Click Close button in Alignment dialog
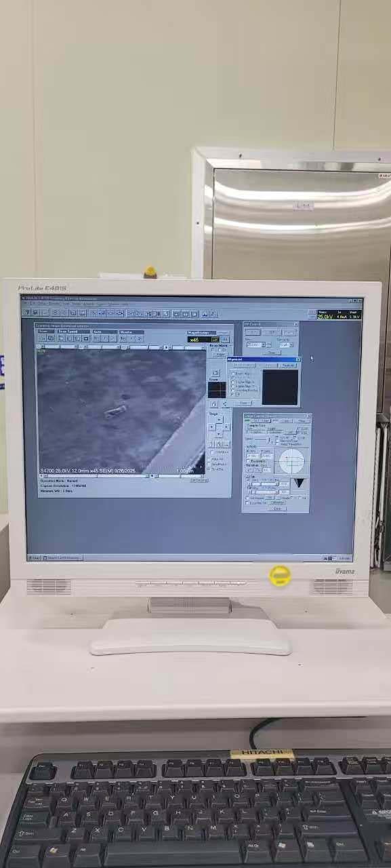This screenshot has height=868, width=391. (x=243, y=403)
